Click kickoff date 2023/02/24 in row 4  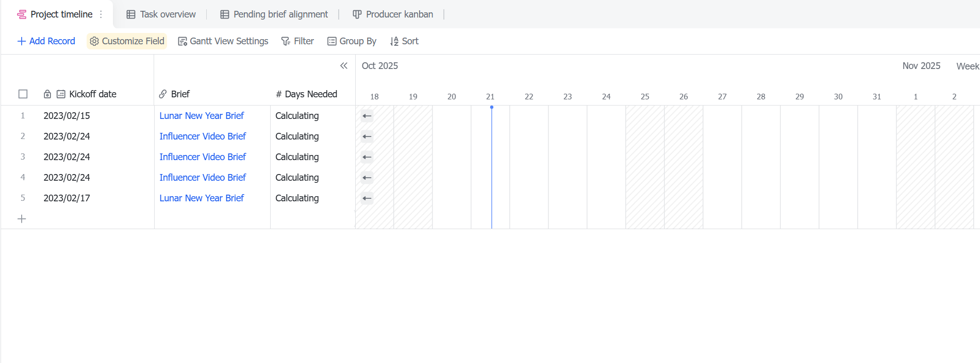pos(67,178)
